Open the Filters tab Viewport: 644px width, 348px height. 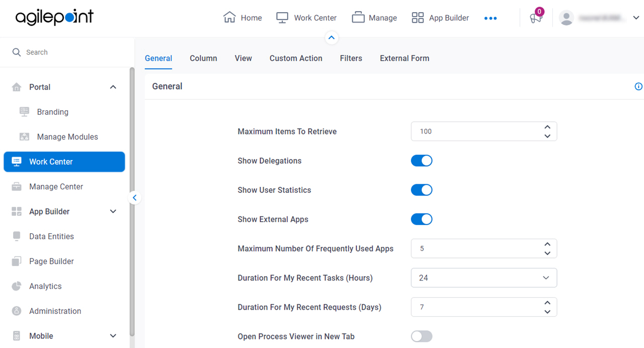(351, 58)
